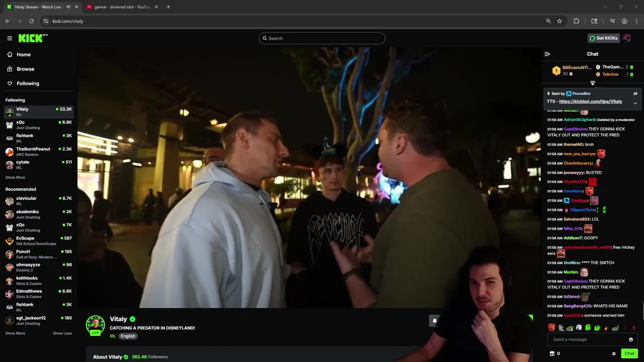
Task: Open cytate channel in Following list
Action: 39,164
